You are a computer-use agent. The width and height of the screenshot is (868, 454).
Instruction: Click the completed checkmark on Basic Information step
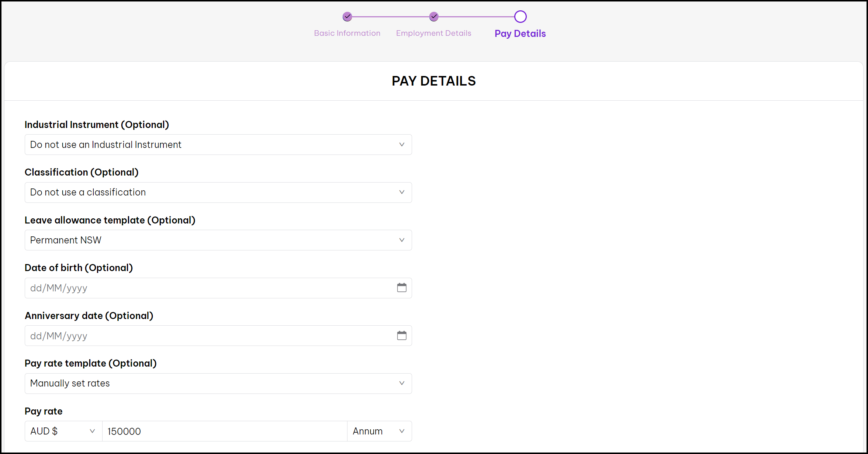click(x=347, y=16)
